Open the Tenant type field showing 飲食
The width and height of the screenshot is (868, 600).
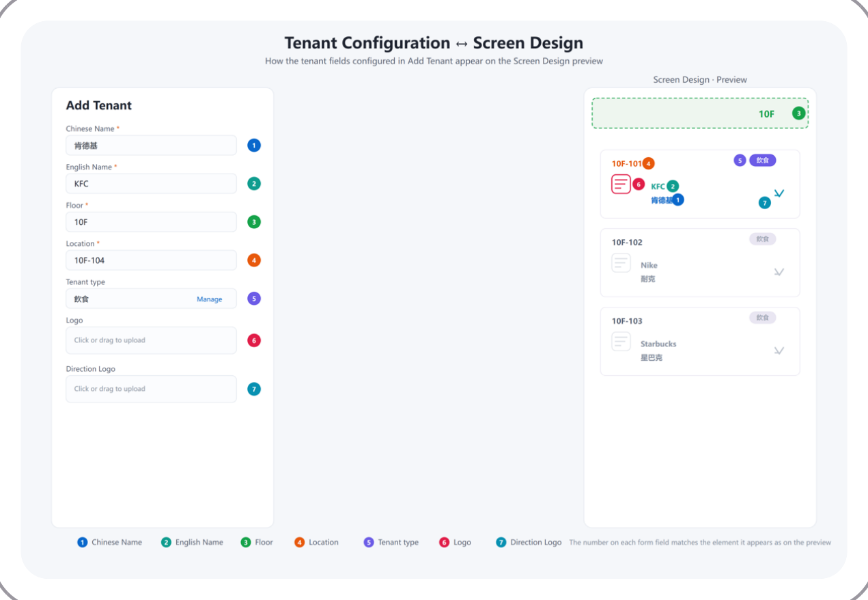click(x=151, y=299)
